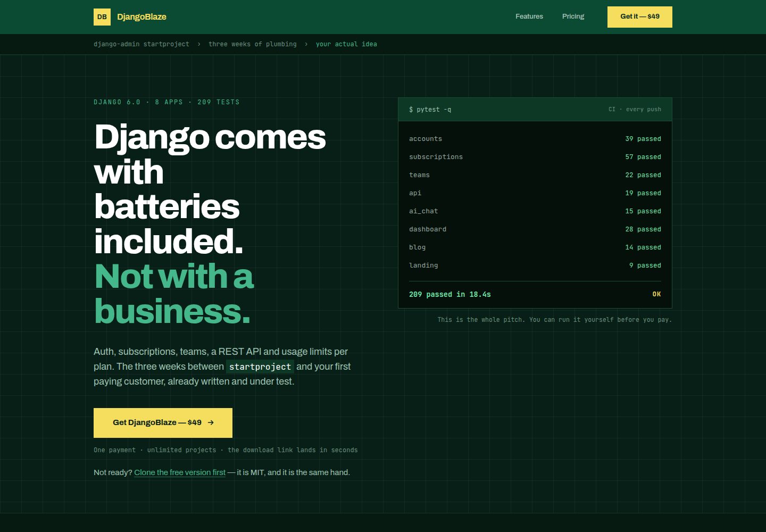Click the '19 passed' result
The image size is (766, 532).
click(643, 193)
